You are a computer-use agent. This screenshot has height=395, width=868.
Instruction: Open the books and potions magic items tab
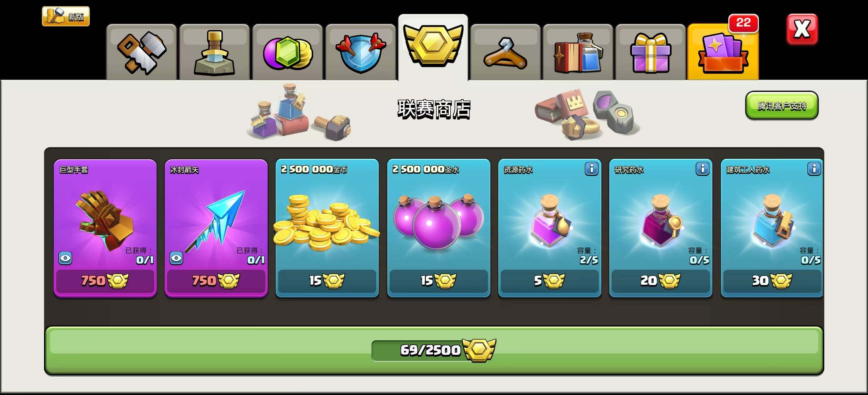[x=578, y=52]
